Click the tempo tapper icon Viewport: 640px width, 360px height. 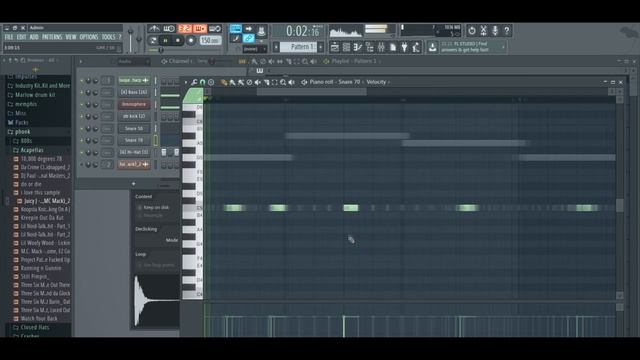coord(416,48)
